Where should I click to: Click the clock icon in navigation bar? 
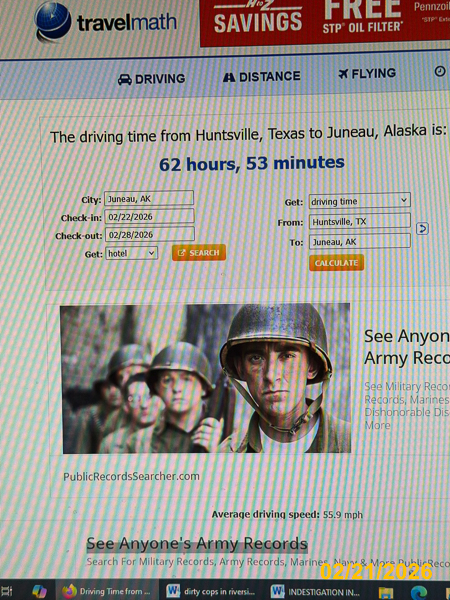(440, 71)
